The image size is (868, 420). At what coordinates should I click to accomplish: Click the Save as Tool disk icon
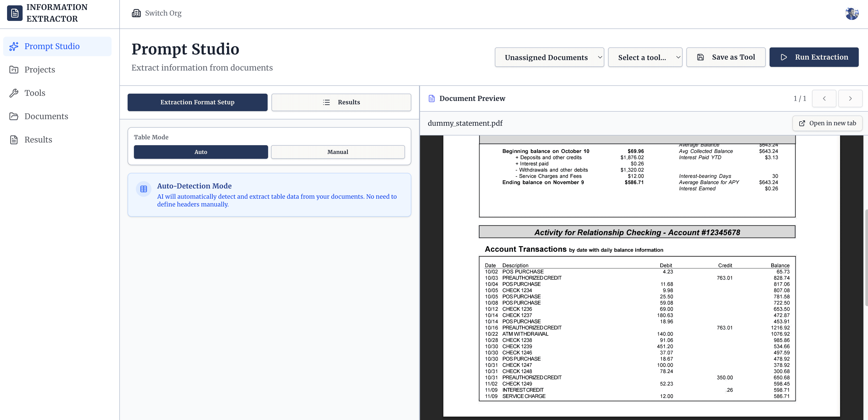tap(701, 57)
